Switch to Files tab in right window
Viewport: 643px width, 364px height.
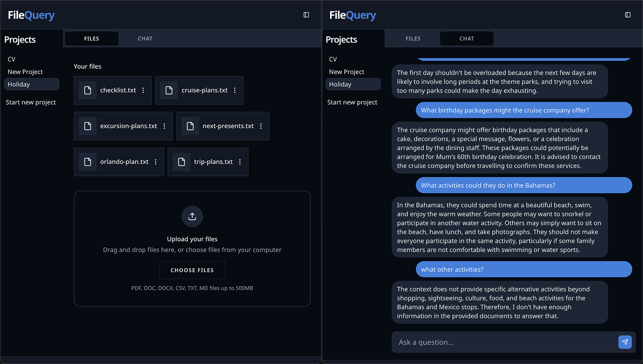pos(413,38)
